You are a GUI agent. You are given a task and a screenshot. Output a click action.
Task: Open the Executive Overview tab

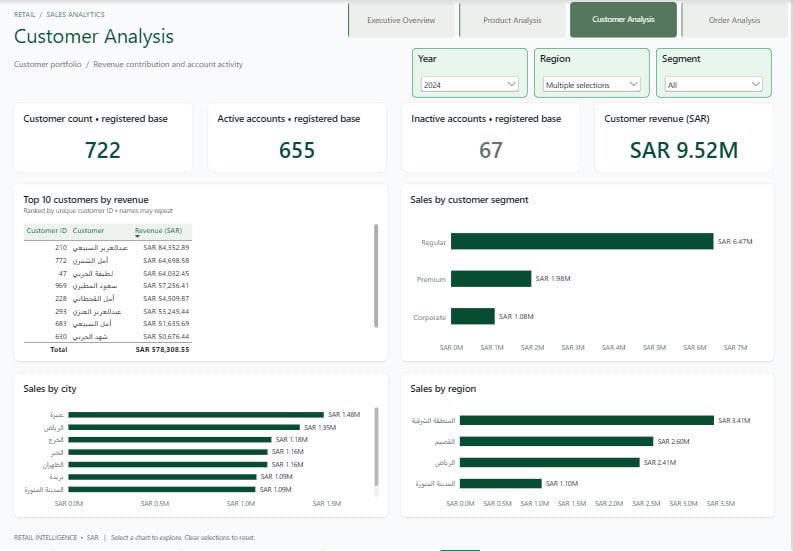pyautogui.click(x=401, y=20)
